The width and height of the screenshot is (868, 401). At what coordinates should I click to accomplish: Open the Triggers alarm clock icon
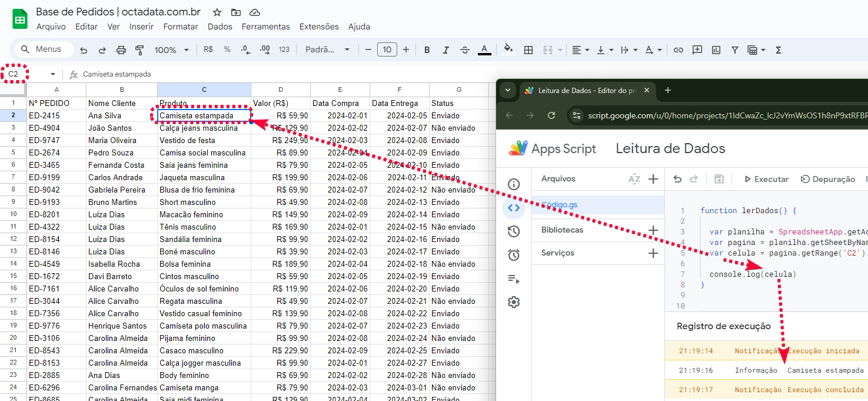tap(514, 255)
